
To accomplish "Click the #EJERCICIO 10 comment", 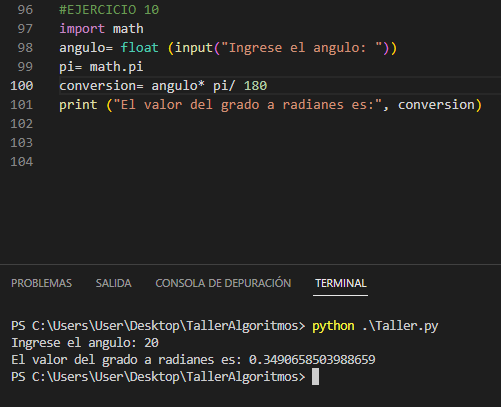I will point(109,10).
